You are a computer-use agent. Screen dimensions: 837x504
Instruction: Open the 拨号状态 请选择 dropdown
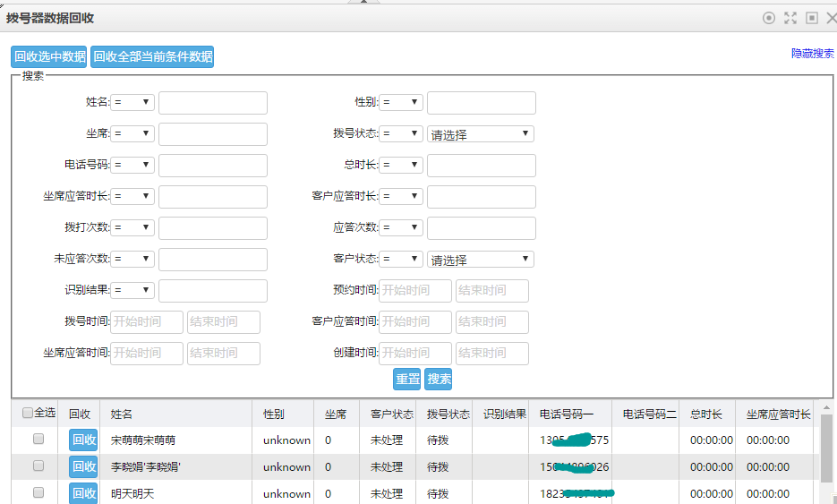coord(480,134)
